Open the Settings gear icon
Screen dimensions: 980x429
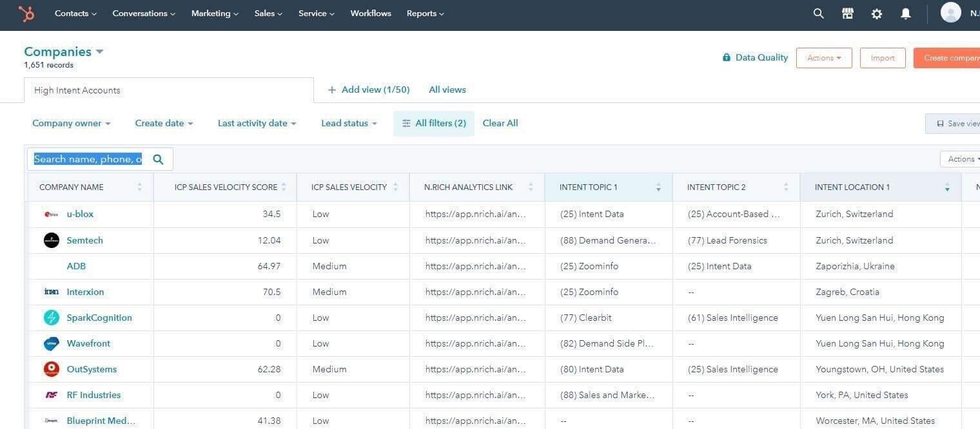877,14
